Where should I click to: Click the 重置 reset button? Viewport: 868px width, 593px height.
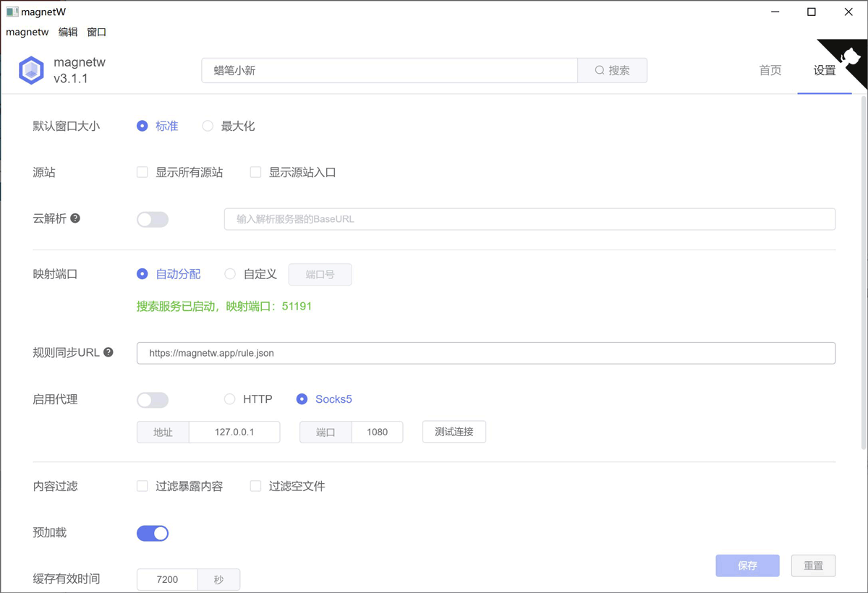(814, 566)
